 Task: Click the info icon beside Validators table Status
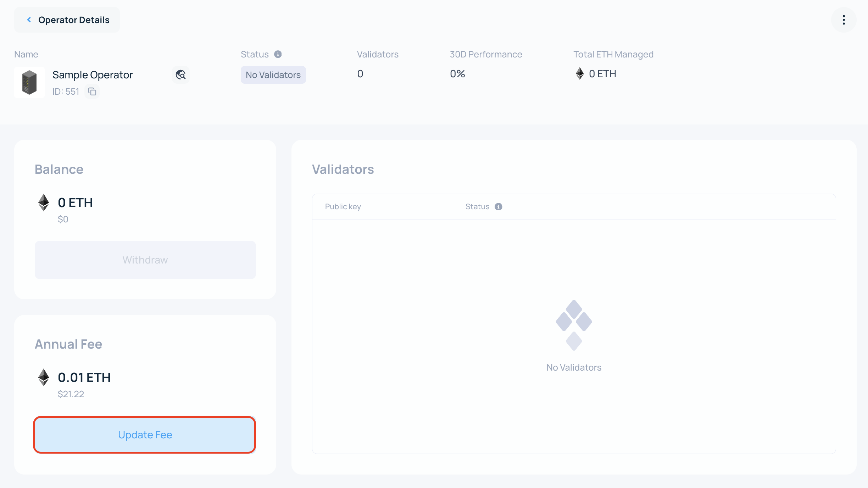pos(498,207)
